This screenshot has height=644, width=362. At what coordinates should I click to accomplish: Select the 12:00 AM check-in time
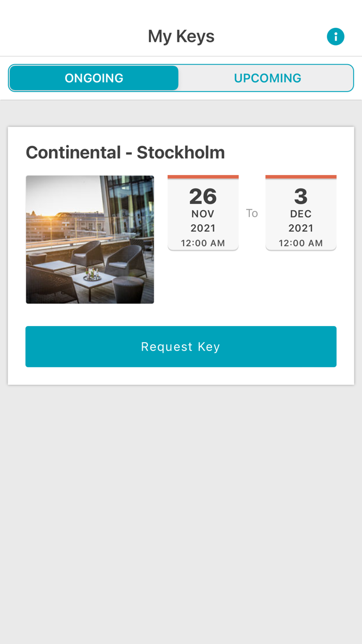(x=203, y=242)
